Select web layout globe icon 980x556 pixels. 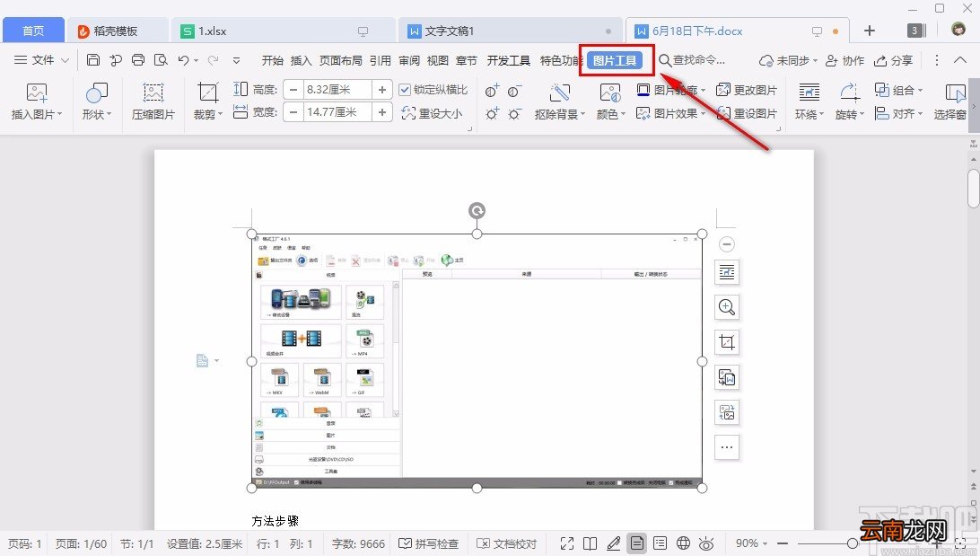point(684,543)
